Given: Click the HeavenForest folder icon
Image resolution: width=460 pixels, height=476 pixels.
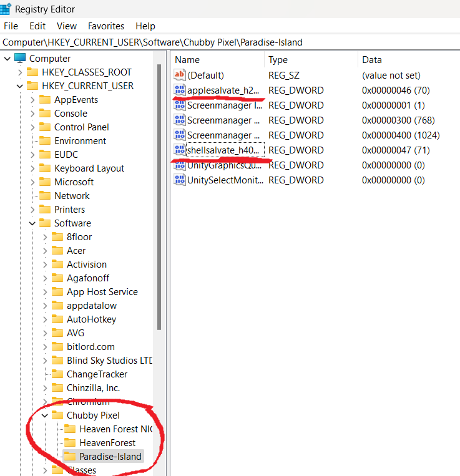Looking at the screenshot, I should pos(70,442).
